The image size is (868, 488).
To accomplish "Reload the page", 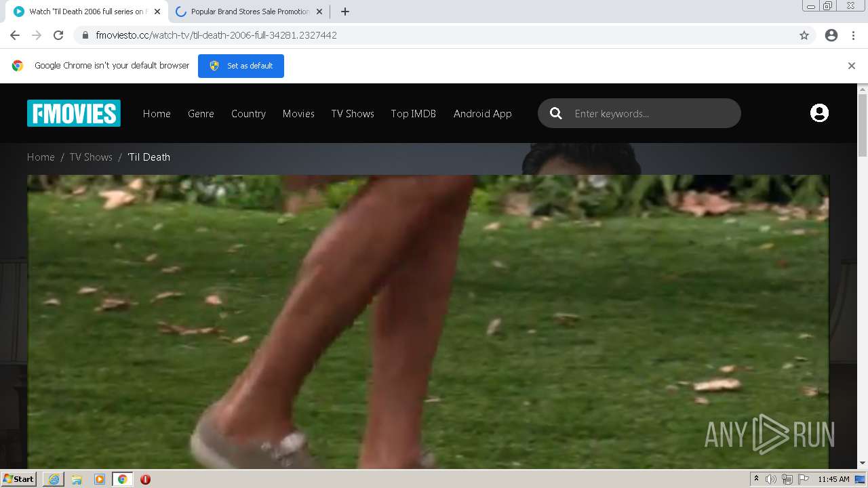I will click(x=58, y=35).
